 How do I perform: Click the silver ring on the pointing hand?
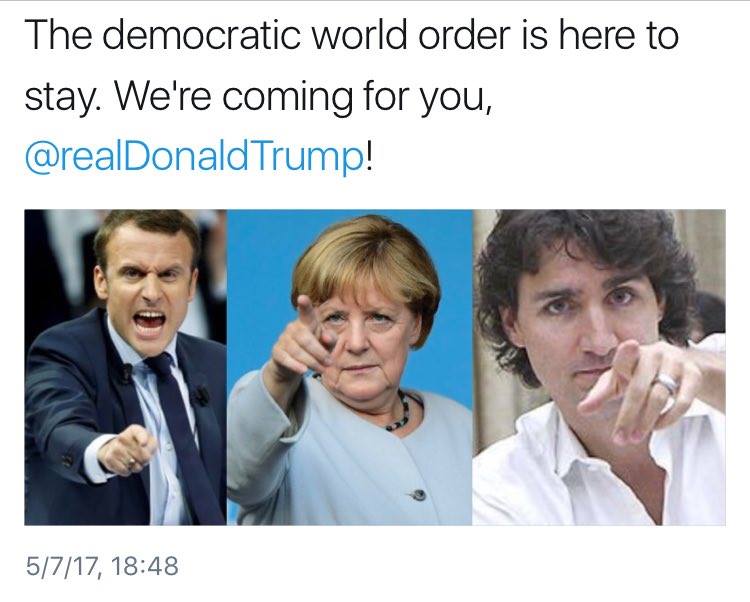tap(667, 383)
